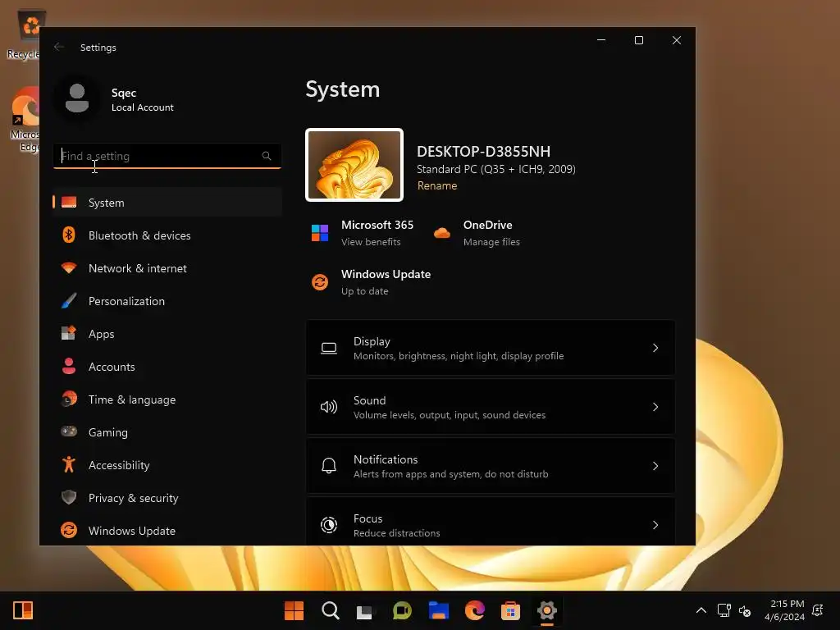Open File Explorer on taskbar
840x630 pixels.
tap(439, 610)
